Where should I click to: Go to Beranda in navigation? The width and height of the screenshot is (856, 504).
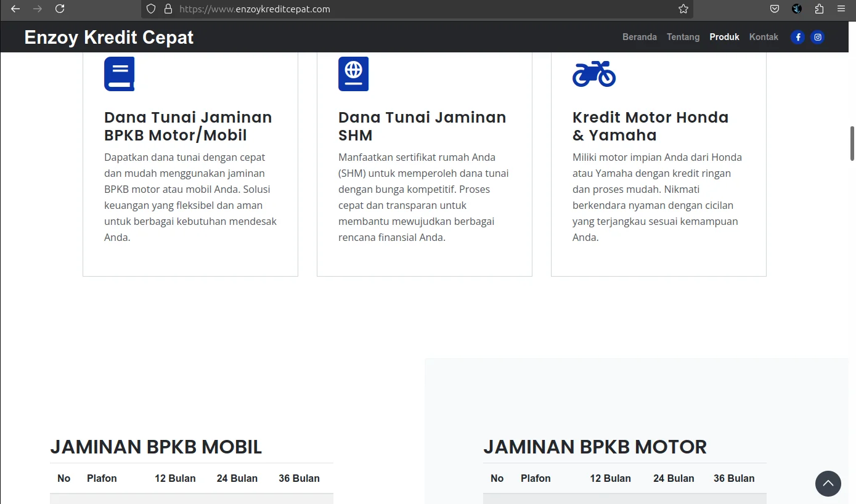[639, 37]
